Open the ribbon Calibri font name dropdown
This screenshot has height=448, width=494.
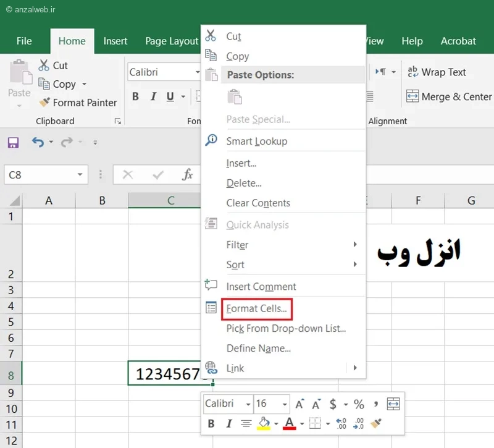(x=197, y=72)
